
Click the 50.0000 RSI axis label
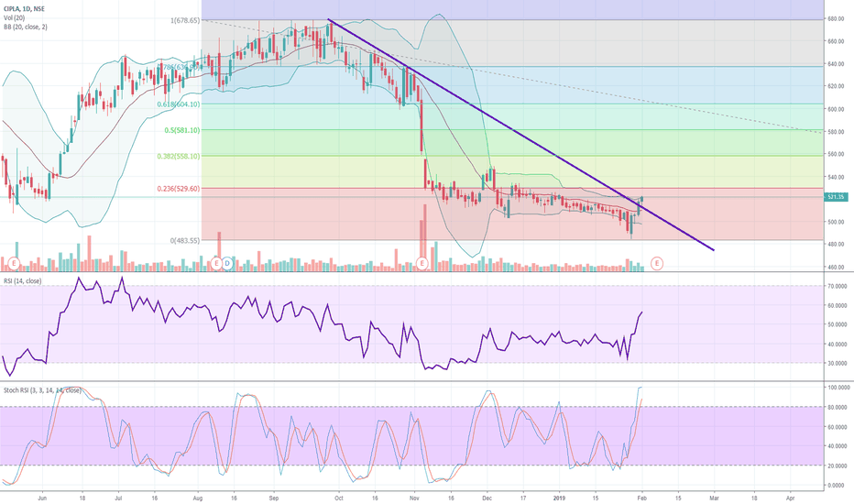[838, 324]
